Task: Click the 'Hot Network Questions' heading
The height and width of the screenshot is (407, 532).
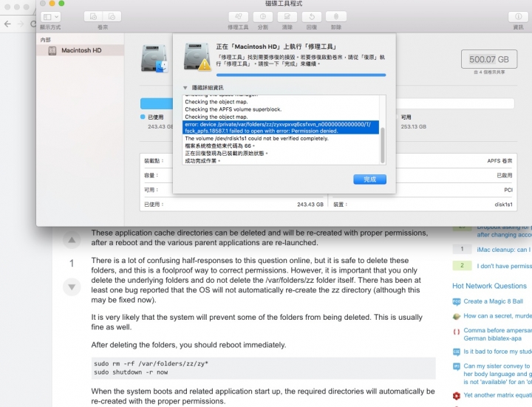Action: pos(489,286)
